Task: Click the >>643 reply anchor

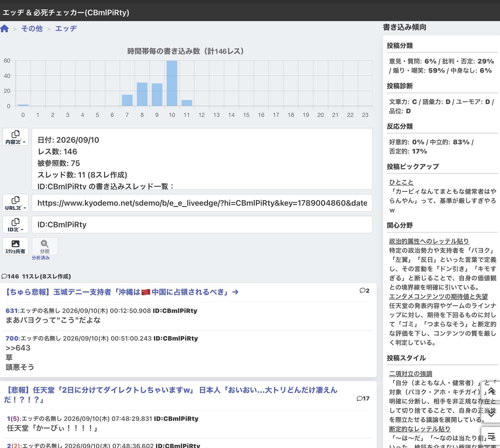Action: click(x=18, y=348)
